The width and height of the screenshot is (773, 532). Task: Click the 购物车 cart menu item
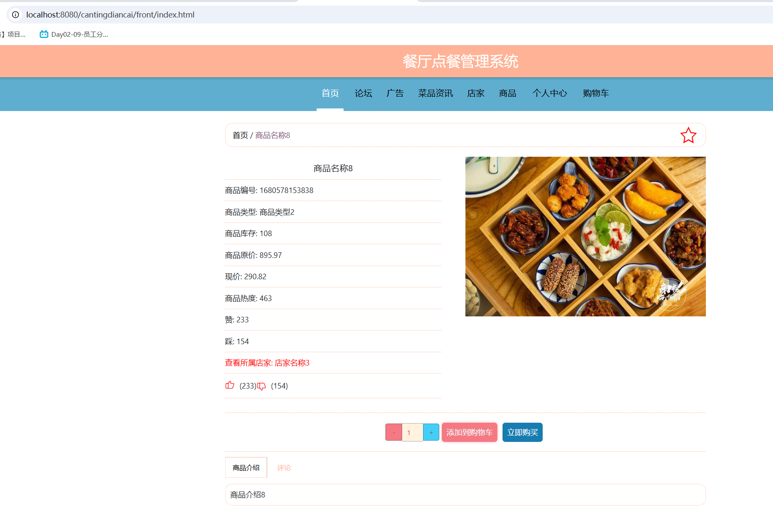click(x=595, y=94)
